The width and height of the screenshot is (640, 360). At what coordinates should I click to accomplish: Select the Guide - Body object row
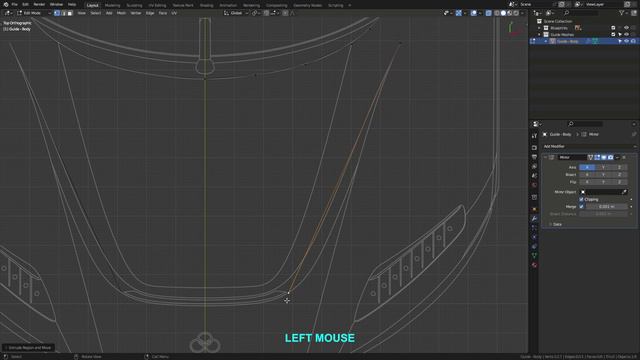(x=584, y=41)
